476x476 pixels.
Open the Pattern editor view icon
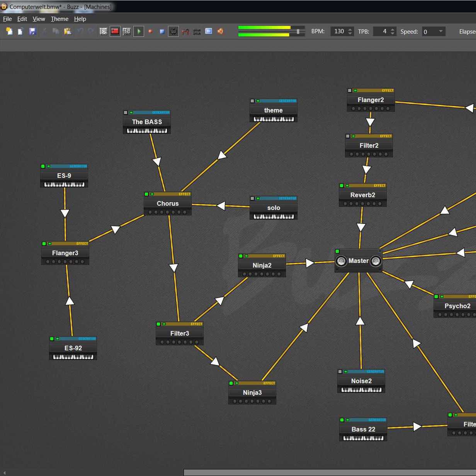[103, 31]
